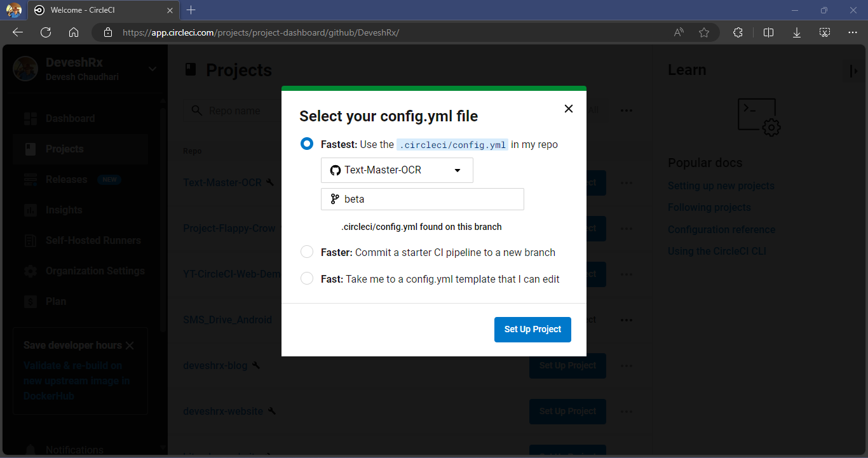868x458 pixels.
Task: Click the Set Up Project button in dialog
Action: pos(532,329)
